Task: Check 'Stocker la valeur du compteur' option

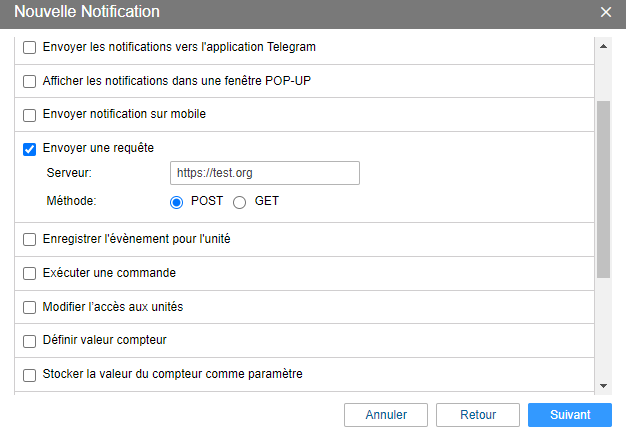Action: [29, 375]
